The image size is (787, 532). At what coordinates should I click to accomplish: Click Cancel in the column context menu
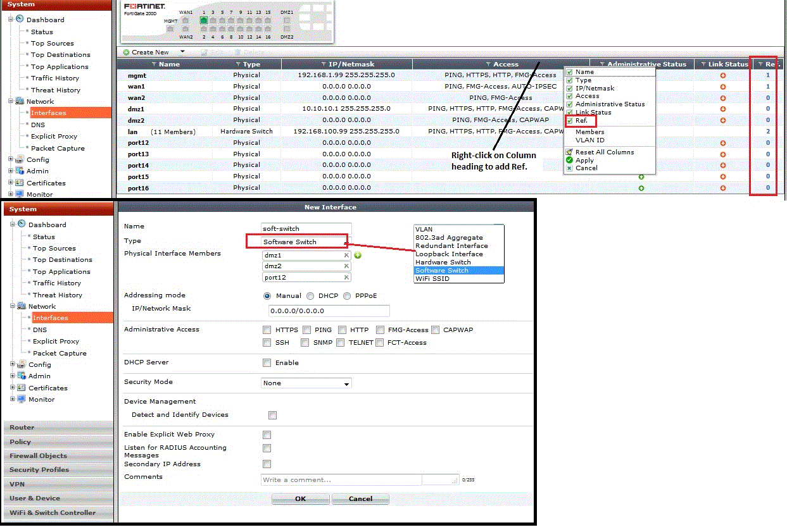pyautogui.click(x=586, y=168)
